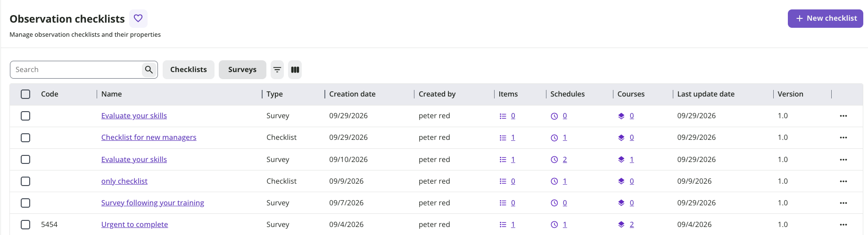
Task: Open row actions for Survey following your training
Action: tap(843, 203)
